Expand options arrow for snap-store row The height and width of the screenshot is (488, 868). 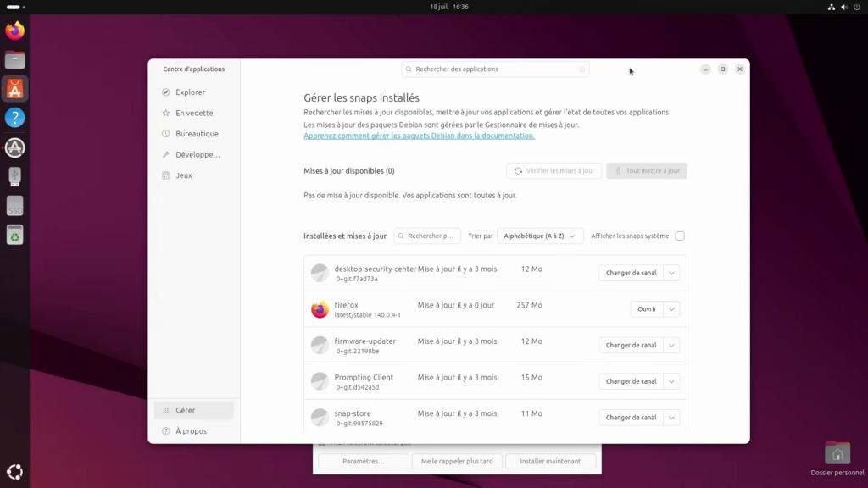point(671,418)
